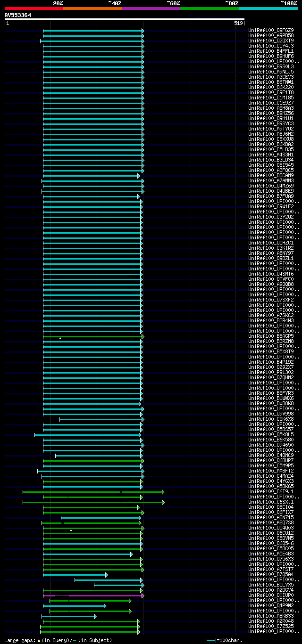Select the UniRef100_C9W1E2 label

[271, 206]
